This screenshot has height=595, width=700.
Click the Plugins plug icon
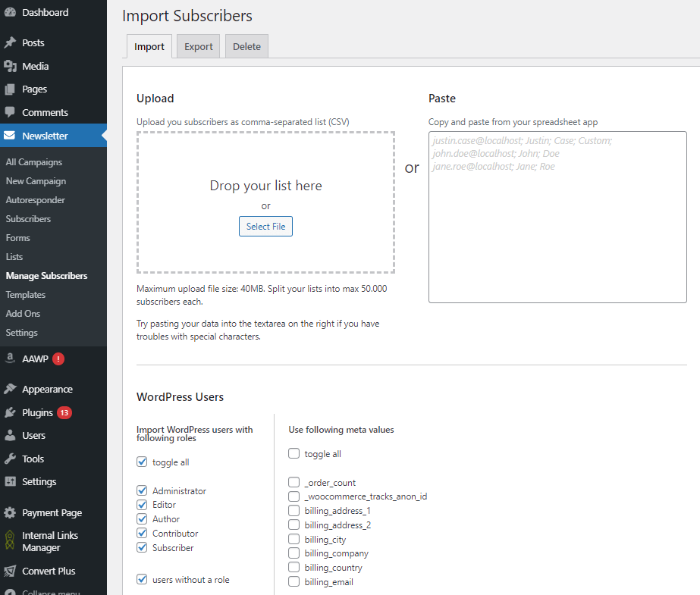10,413
